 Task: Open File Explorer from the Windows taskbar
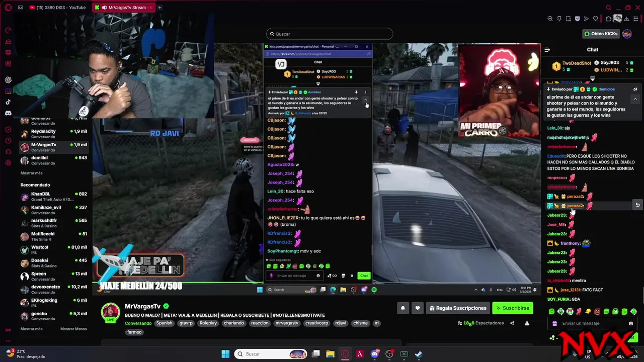point(330,354)
